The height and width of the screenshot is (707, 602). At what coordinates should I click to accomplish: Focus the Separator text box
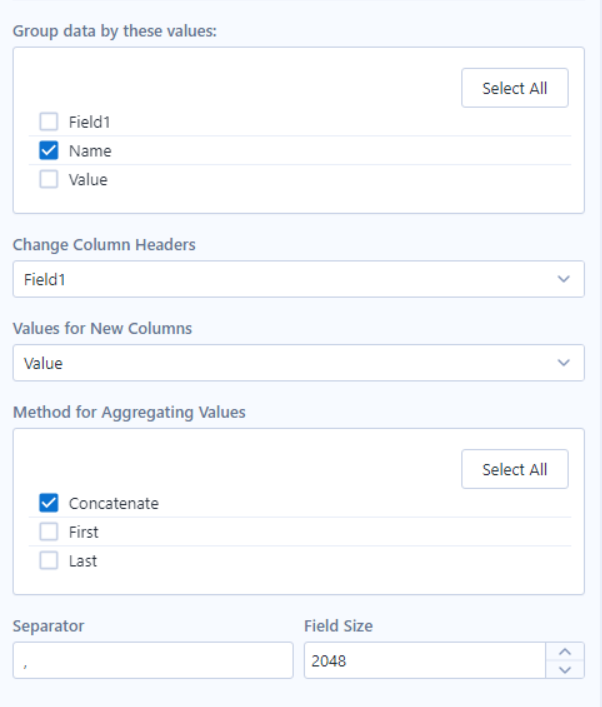click(153, 661)
